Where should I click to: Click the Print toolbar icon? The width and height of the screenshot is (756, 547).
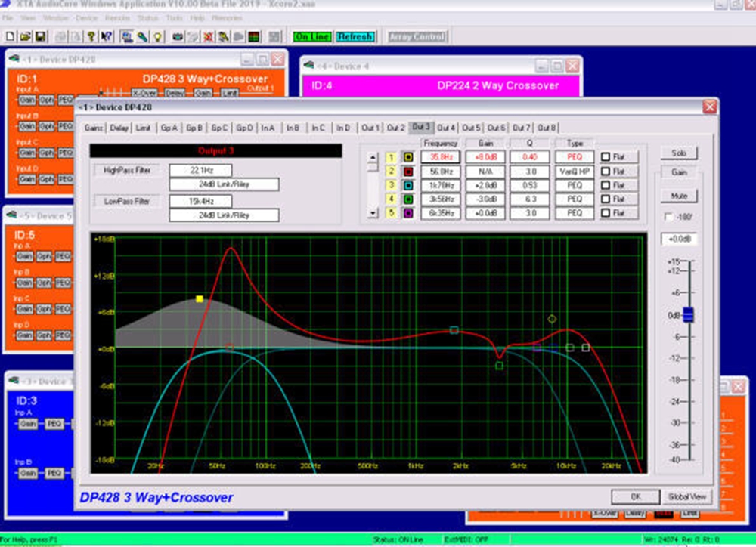61,36
